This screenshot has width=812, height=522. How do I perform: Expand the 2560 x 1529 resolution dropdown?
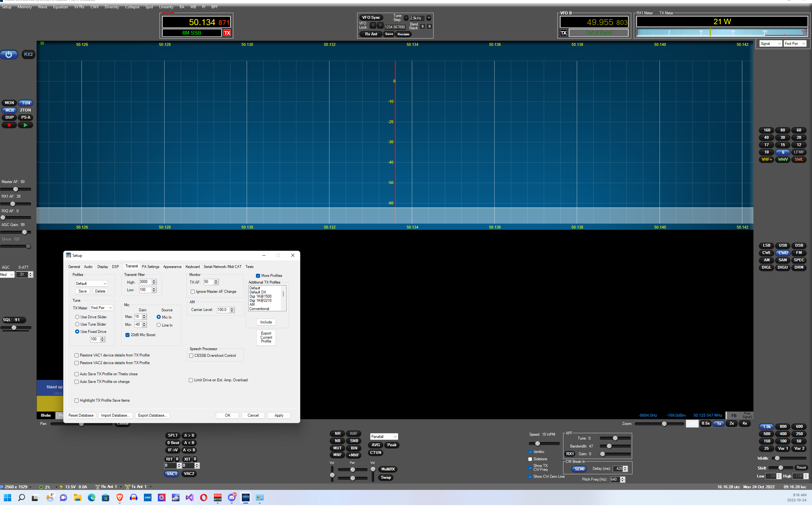[31, 487]
